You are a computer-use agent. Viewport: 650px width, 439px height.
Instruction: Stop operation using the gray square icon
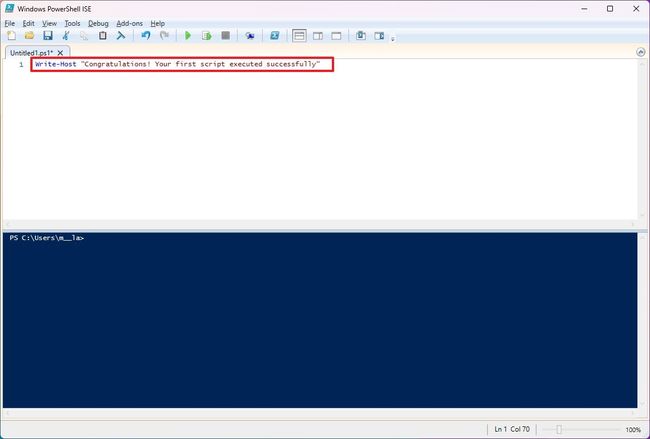[226, 36]
